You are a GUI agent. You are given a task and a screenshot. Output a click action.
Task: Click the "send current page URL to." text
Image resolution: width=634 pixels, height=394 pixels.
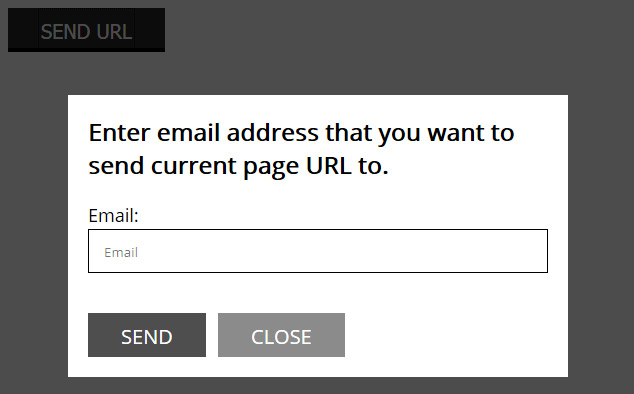click(239, 166)
